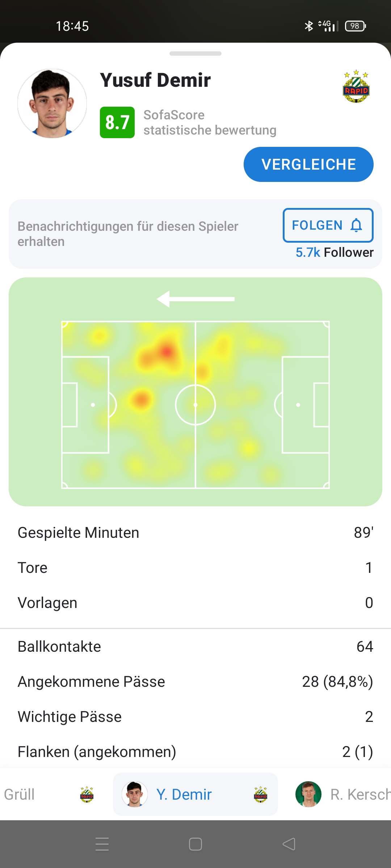Tap the green 8.7 rating badge
This screenshot has height=868, width=391.
117,122
